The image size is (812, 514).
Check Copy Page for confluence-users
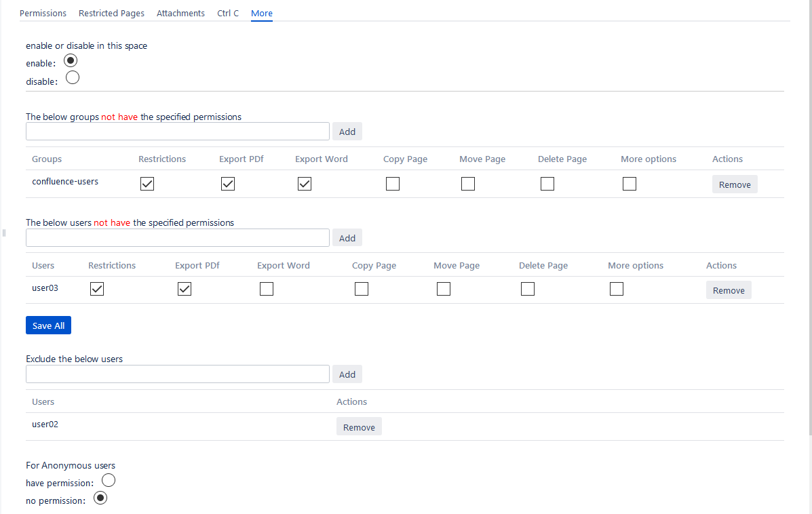393,184
